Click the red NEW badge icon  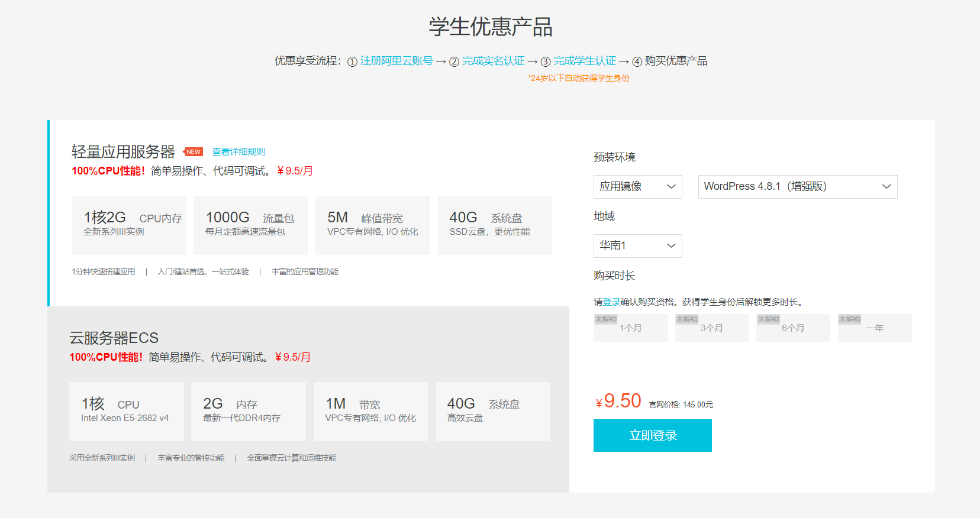(193, 152)
